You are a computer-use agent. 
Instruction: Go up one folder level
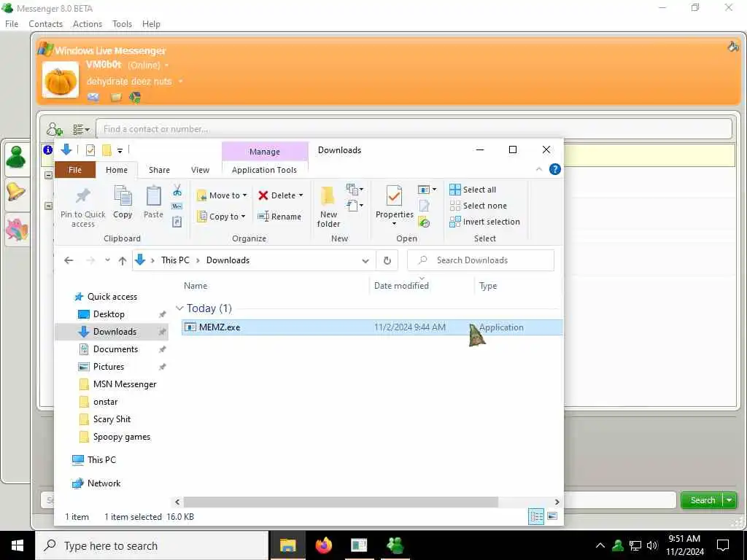pyautogui.click(x=123, y=260)
